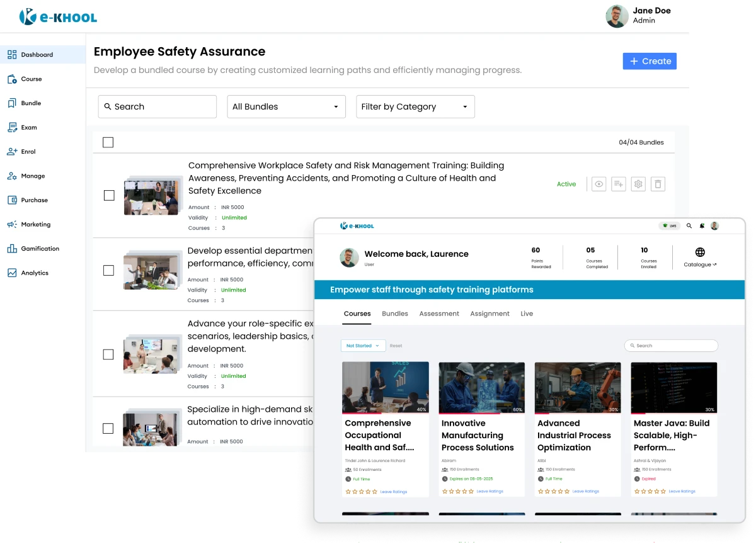The image size is (756, 544).
Task: Open the All Bundles dropdown
Action: [286, 106]
